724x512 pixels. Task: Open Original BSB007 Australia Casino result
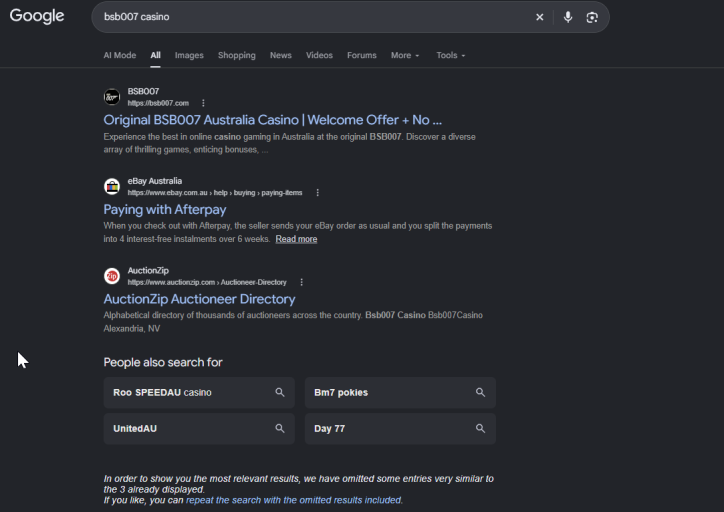[x=272, y=120]
